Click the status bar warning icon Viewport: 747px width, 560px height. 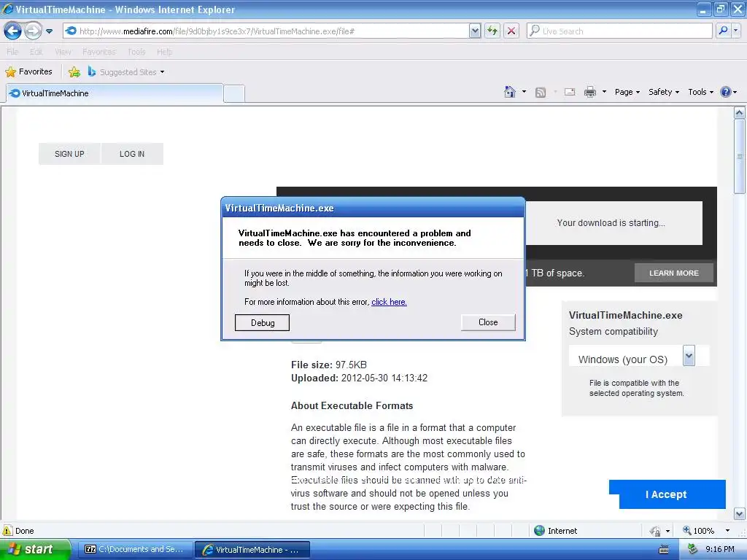click(x=7, y=531)
